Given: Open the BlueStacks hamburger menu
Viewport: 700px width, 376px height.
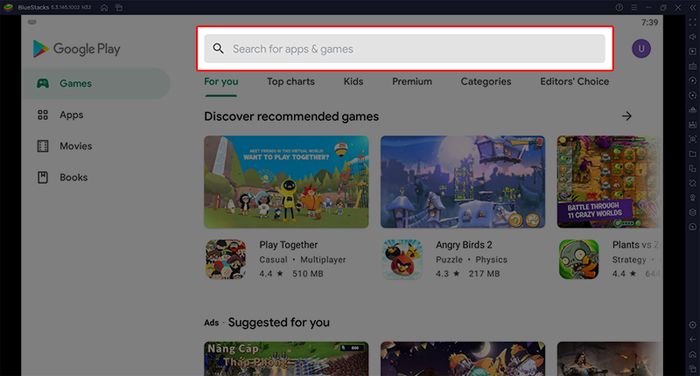Looking at the screenshot, I should click(x=634, y=8).
